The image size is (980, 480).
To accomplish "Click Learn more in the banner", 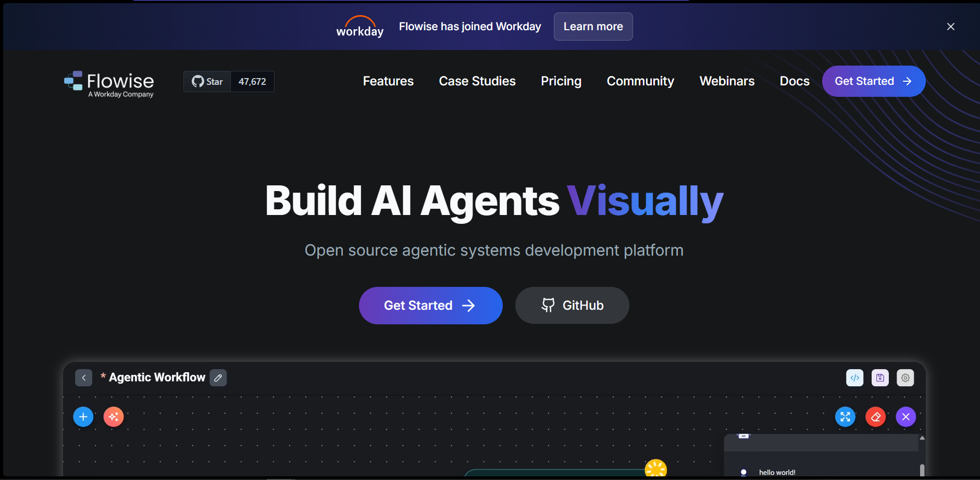I will (x=593, y=27).
